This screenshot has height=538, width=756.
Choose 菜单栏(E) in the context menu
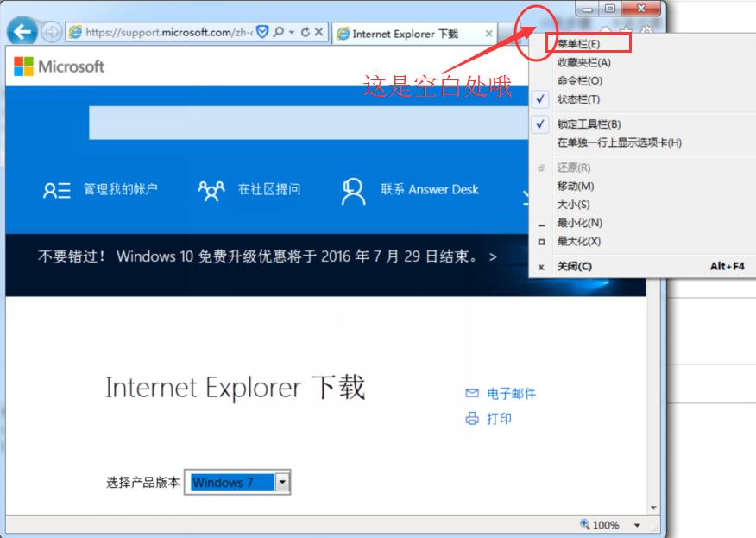click(644, 44)
